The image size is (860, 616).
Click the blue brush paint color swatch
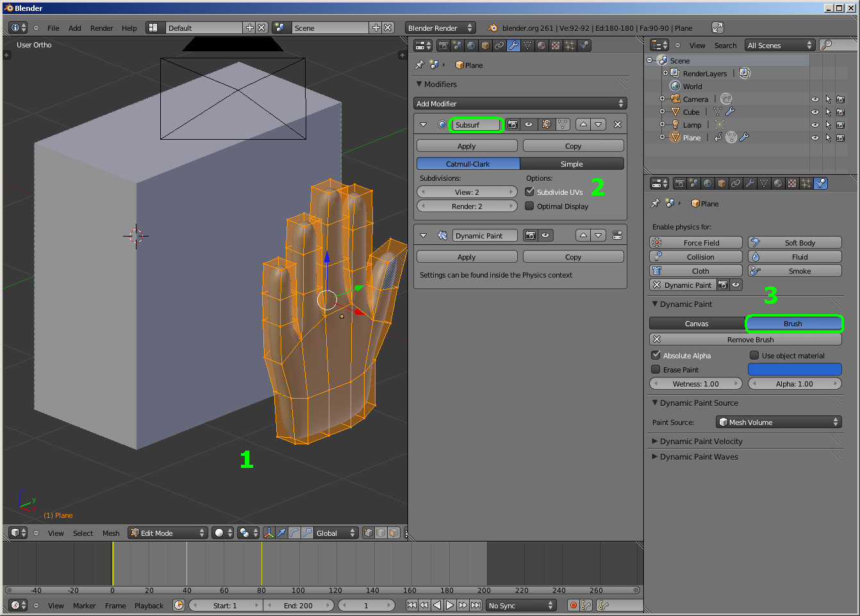(794, 369)
